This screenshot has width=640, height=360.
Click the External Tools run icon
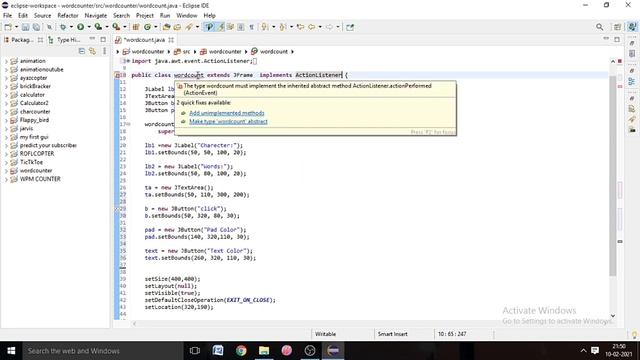(x=116, y=27)
